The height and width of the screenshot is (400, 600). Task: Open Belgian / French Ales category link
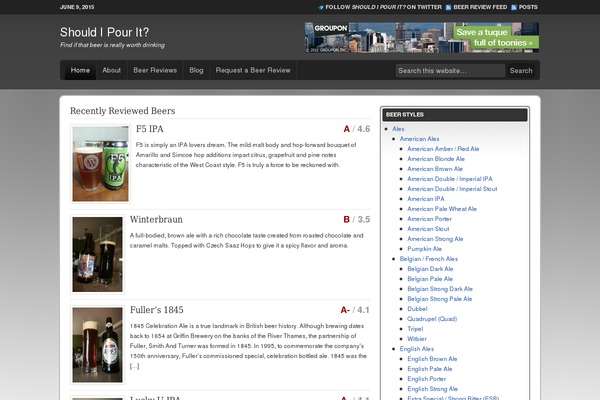[x=429, y=259]
